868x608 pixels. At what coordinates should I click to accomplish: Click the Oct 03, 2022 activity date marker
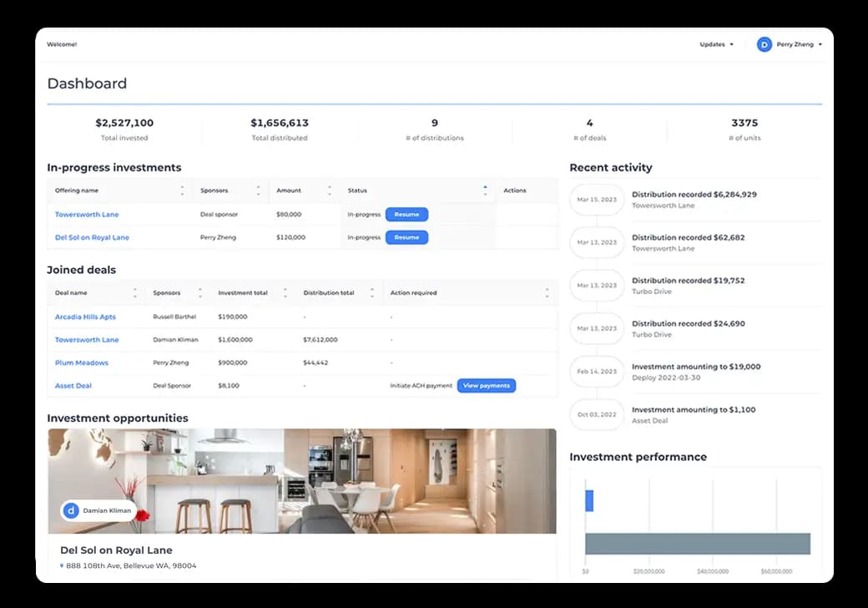(597, 415)
